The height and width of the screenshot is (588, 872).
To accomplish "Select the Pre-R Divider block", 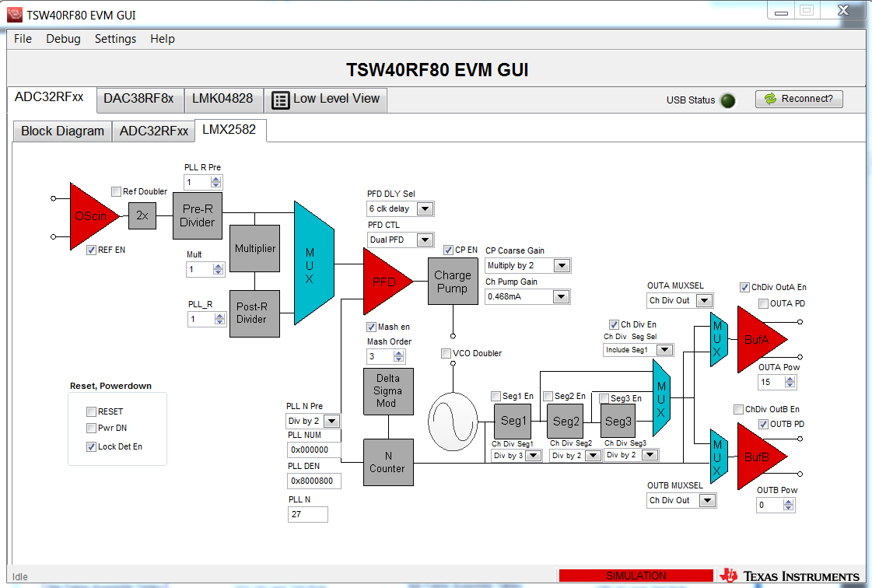I will [198, 216].
